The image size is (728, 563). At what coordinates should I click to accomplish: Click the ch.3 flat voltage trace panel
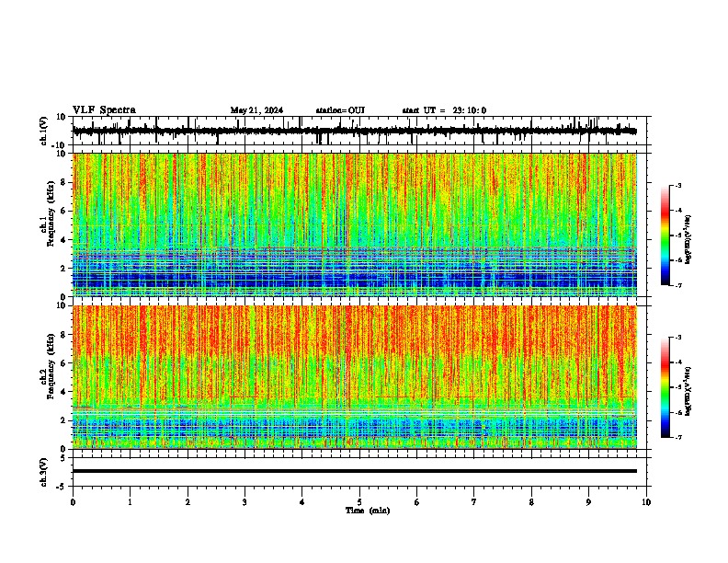(361, 472)
